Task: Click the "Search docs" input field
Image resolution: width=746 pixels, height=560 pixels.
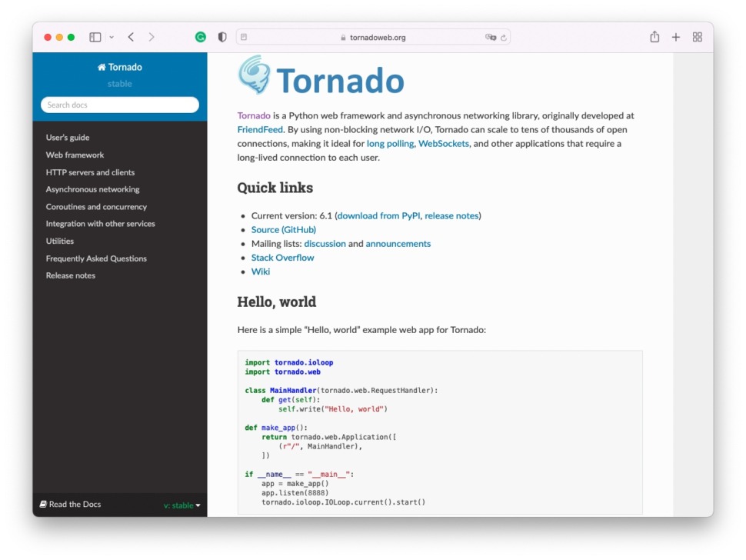Action: click(x=119, y=104)
